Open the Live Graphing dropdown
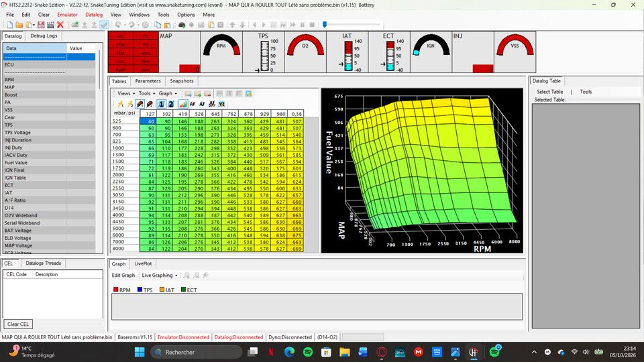This screenshot has height=362, width=644. (x=160, y=275)
